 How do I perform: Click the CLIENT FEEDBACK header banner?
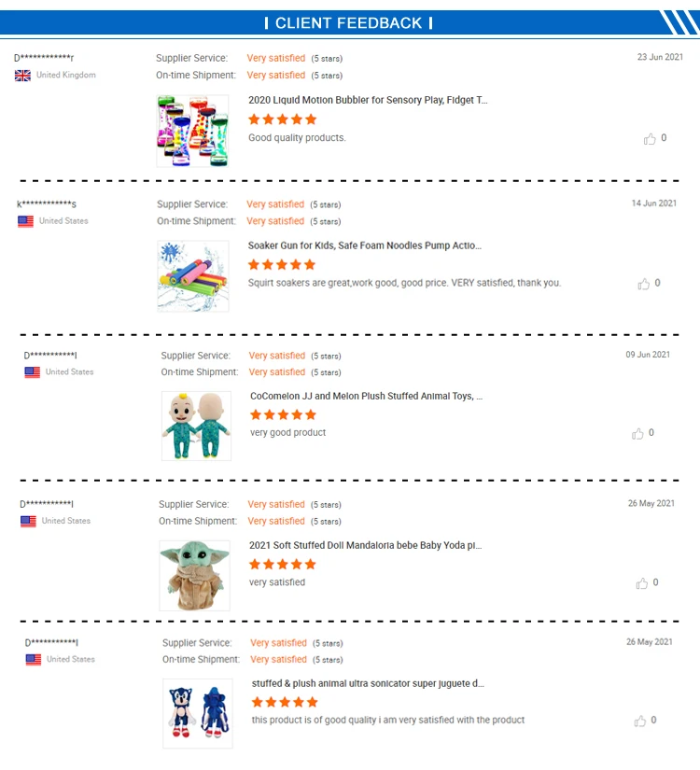(x=349, y=22)
